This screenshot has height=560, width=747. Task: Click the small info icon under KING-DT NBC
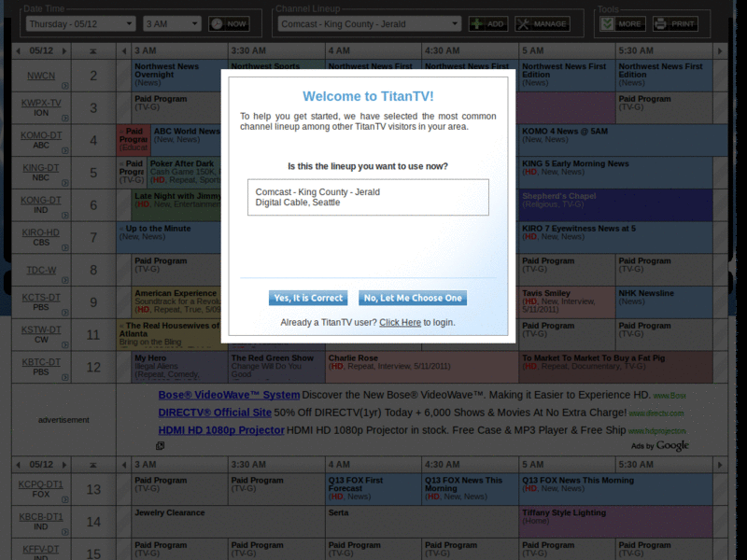coord(65,183)
